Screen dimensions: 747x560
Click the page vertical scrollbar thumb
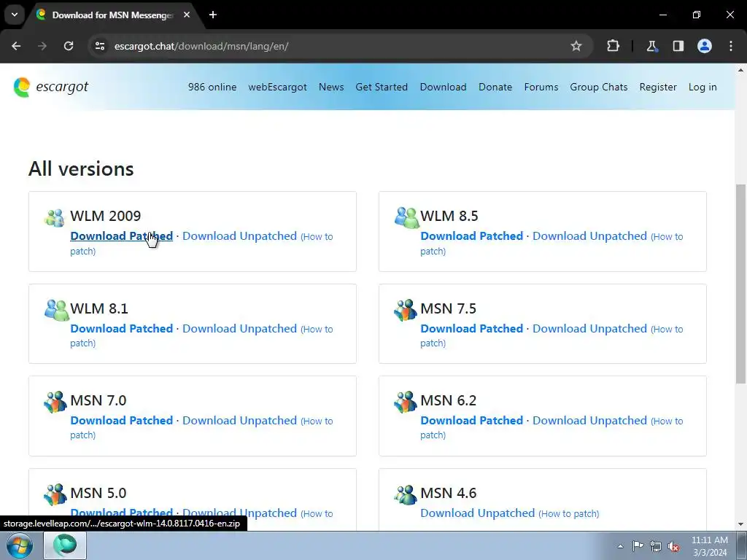coord(740,284)
